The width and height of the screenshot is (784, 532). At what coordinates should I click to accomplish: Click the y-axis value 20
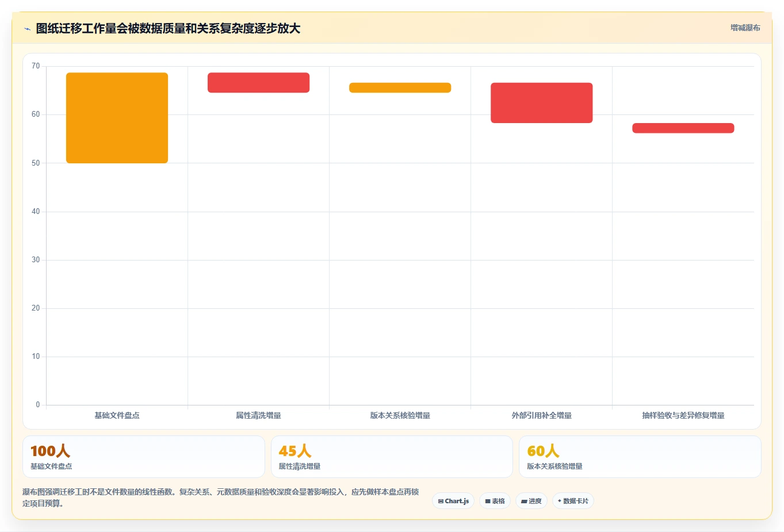click(36, 308)
